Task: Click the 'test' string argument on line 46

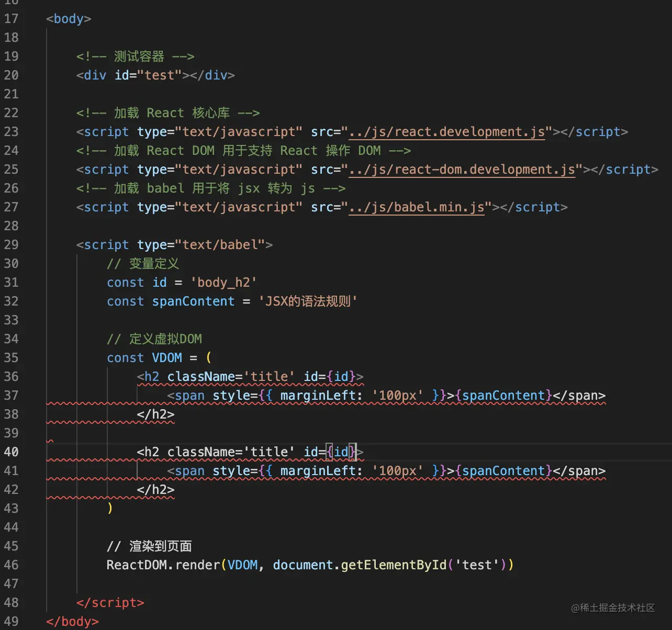Action: pyautogui.click(x=477, y=565)
